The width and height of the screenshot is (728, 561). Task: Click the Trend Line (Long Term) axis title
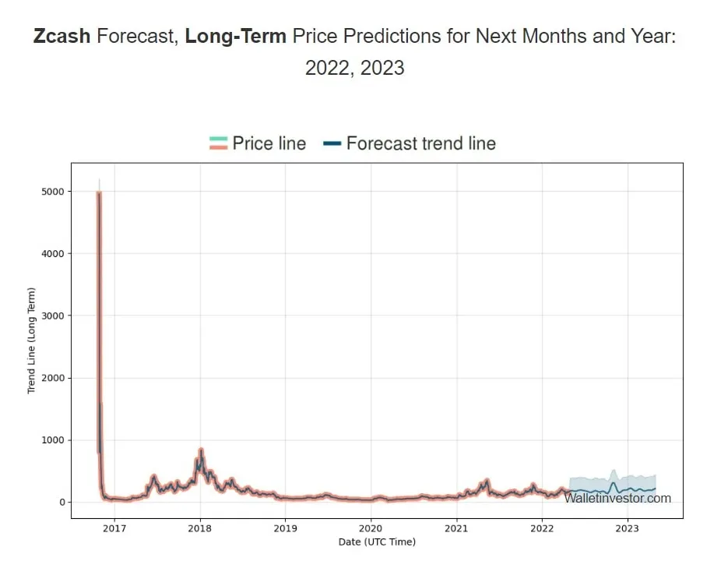[32, 340]
